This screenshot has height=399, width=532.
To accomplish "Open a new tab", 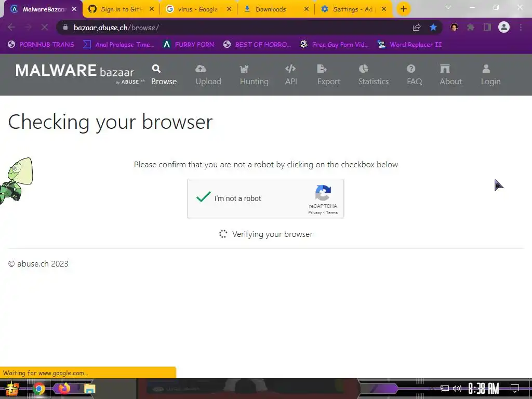I will pyautogui.click(x=403, y=9).
